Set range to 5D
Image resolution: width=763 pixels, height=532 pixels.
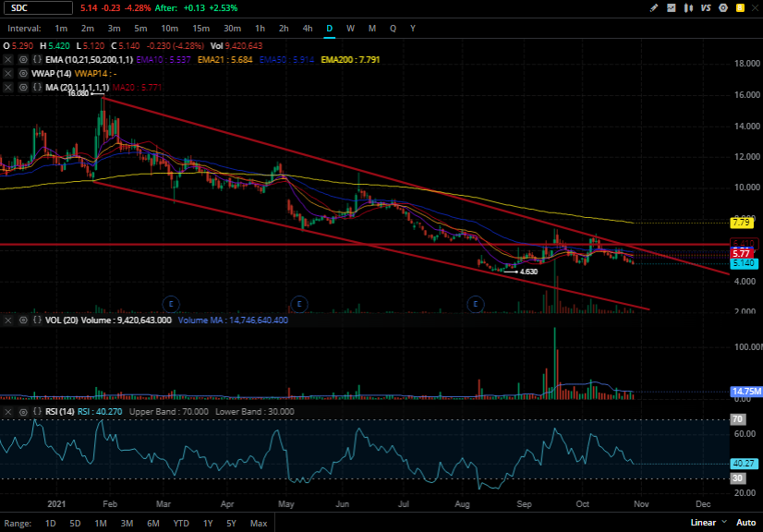point(75,524)
